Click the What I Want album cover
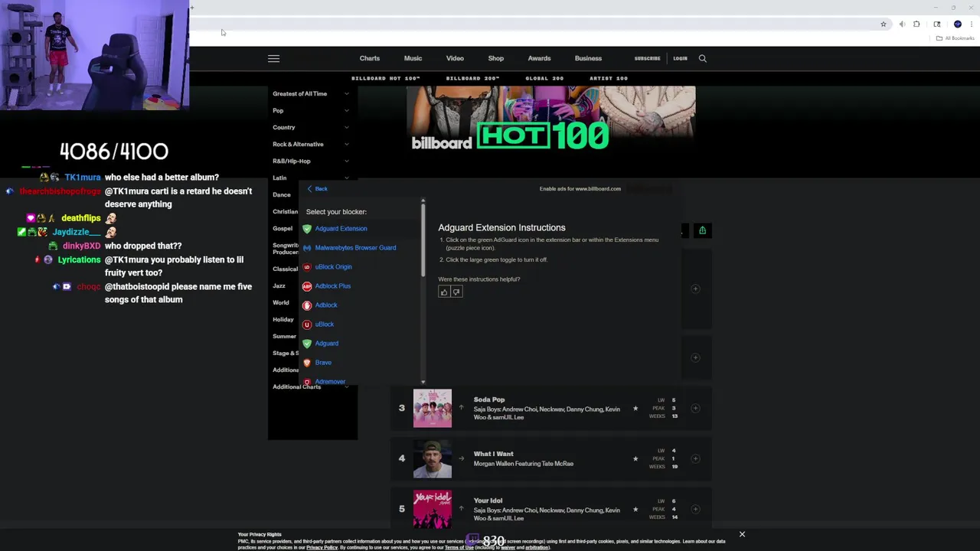 (x=433, y=458)
